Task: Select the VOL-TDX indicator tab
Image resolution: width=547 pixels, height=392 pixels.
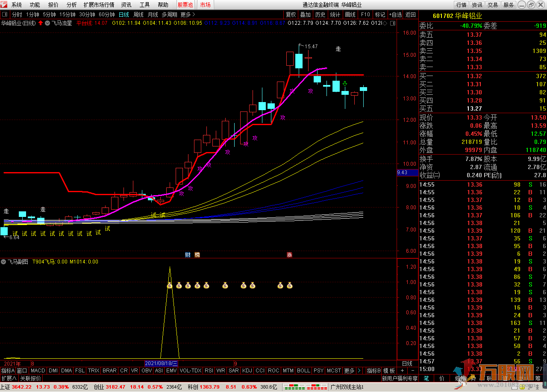Action: click(x=191, y=371)
